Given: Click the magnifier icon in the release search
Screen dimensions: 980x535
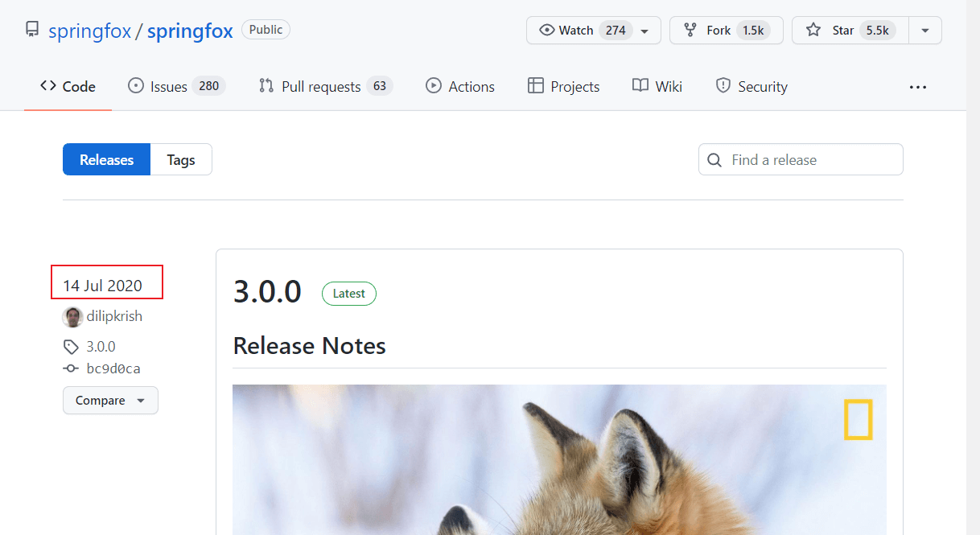Looking at the screenshot, I should click(x=714, y=160).
